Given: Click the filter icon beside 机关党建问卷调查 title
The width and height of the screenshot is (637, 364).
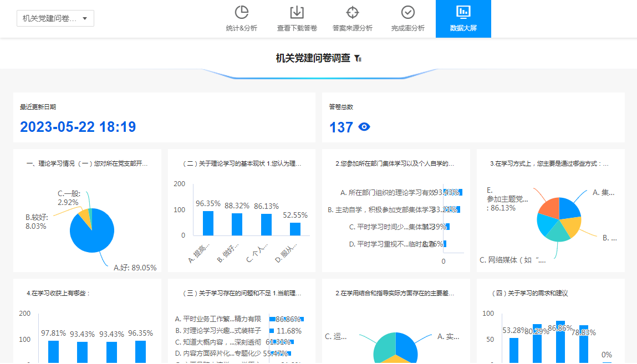Looking at the screenshot, I should [x=358, y=58].
